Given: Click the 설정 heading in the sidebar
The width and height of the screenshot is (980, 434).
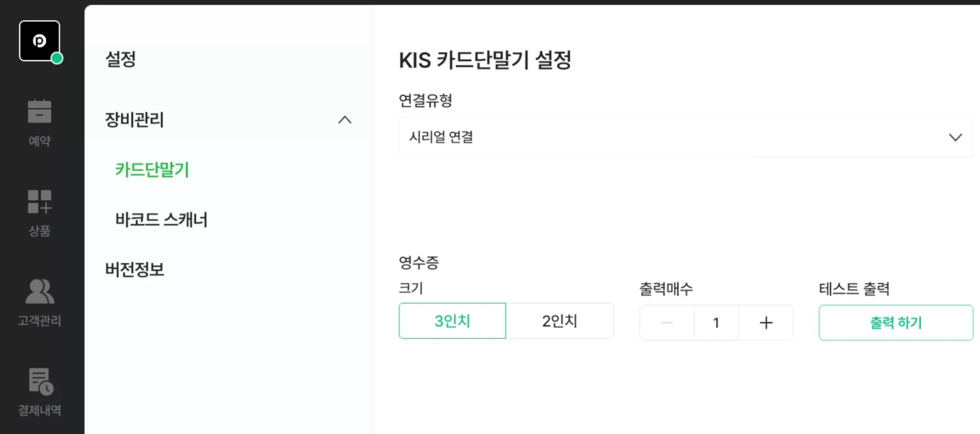Looking at the screenshot, I should coord(121,59).
